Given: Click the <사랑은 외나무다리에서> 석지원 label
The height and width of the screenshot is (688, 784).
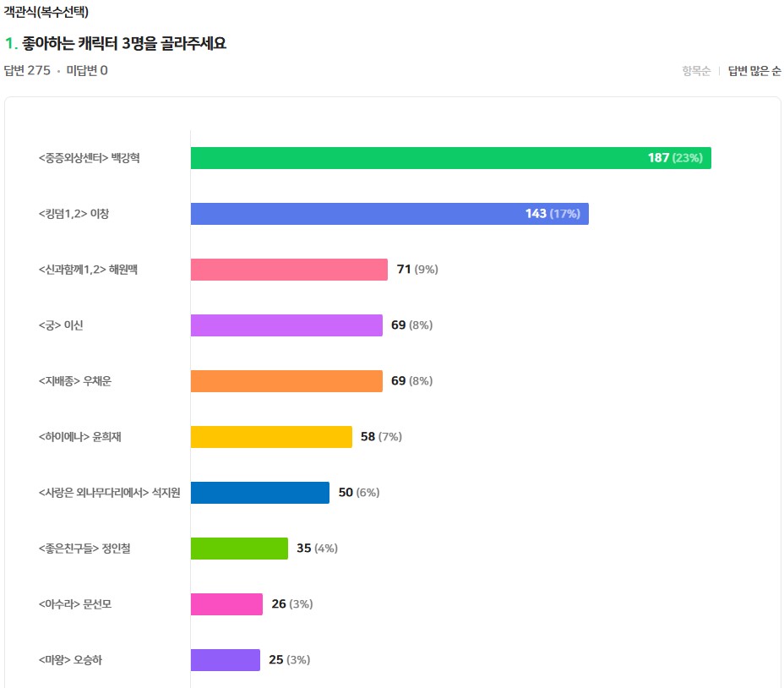Looking at the screenshot, I should (x=109, y=493).
